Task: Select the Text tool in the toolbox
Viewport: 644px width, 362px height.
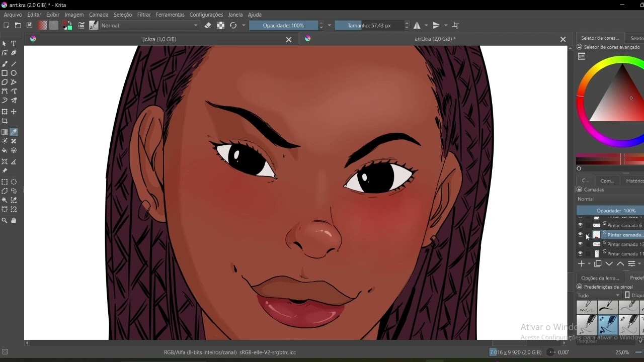Action: 14,44
